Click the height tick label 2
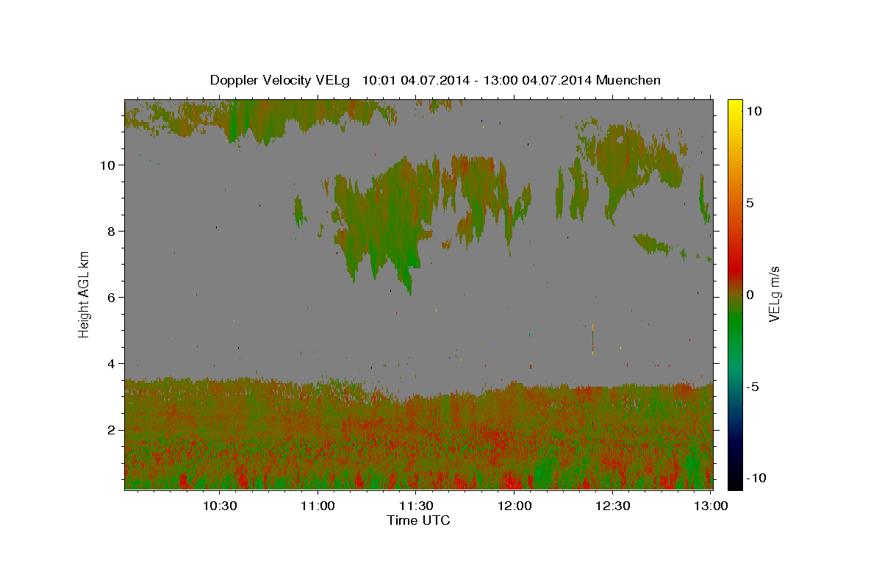Screen dimensions: 882x588 (x=112, y=429)
